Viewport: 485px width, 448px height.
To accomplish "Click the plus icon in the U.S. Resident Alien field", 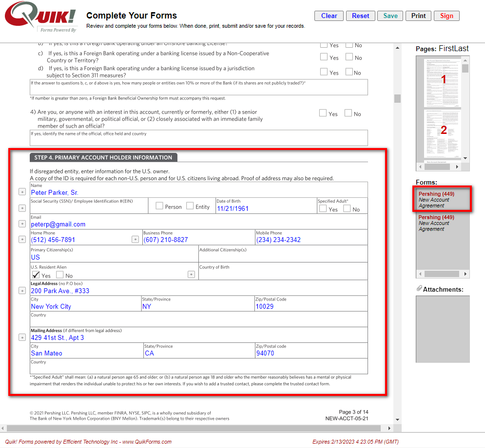I will coord(191,274).
